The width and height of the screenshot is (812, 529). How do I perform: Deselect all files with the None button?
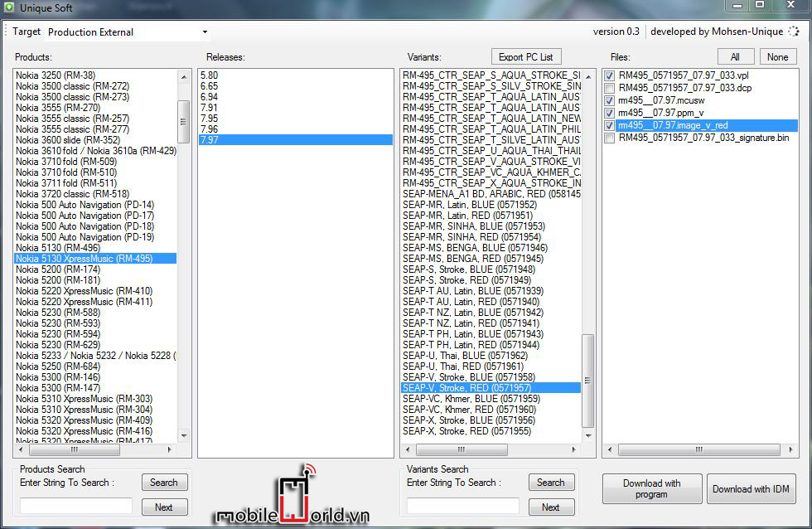point(777,57)
